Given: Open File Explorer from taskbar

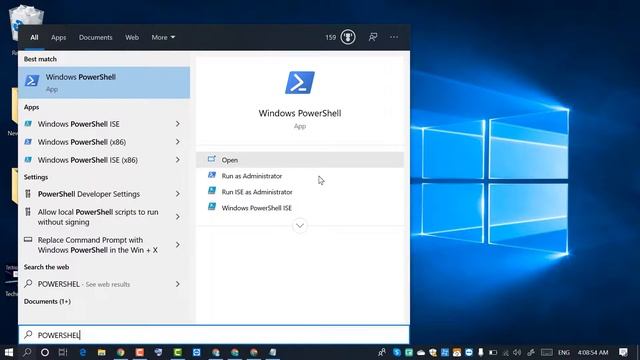Looking at the screenshot, I should coord(102,352).
